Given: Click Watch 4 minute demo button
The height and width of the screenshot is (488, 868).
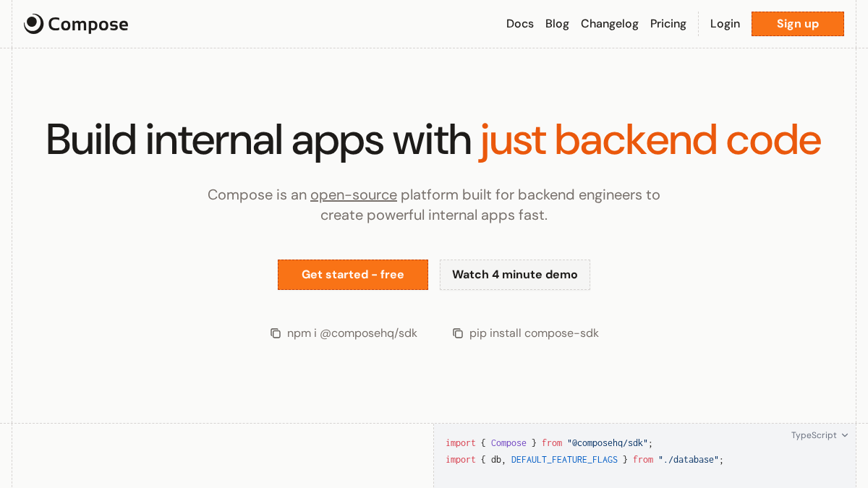Looking at the screenshot, I should [515, 275].
